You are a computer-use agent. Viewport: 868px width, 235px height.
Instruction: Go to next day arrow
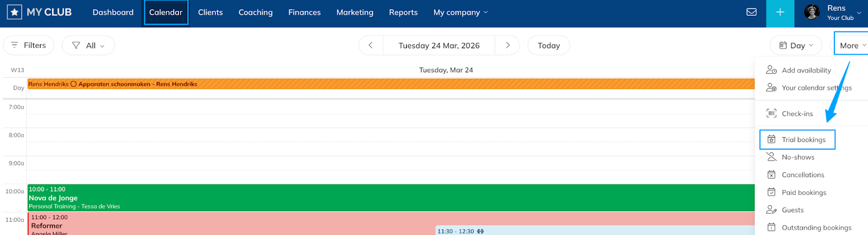[507, 46]
